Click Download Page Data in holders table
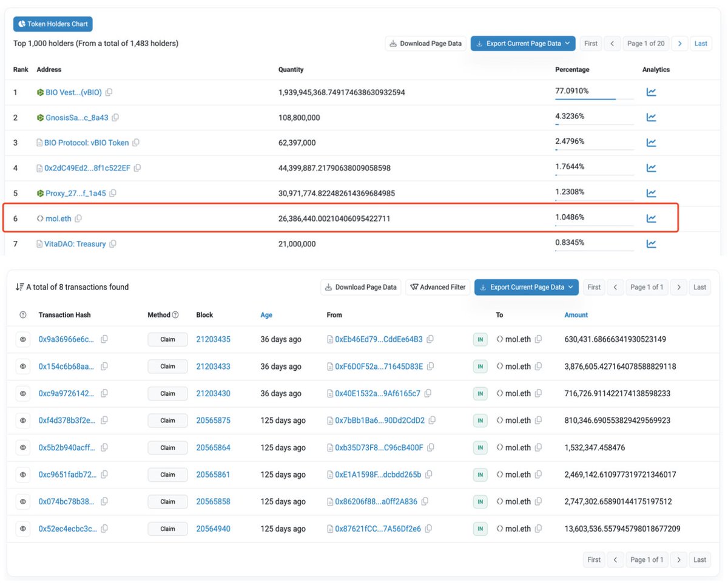 point(426,44)
